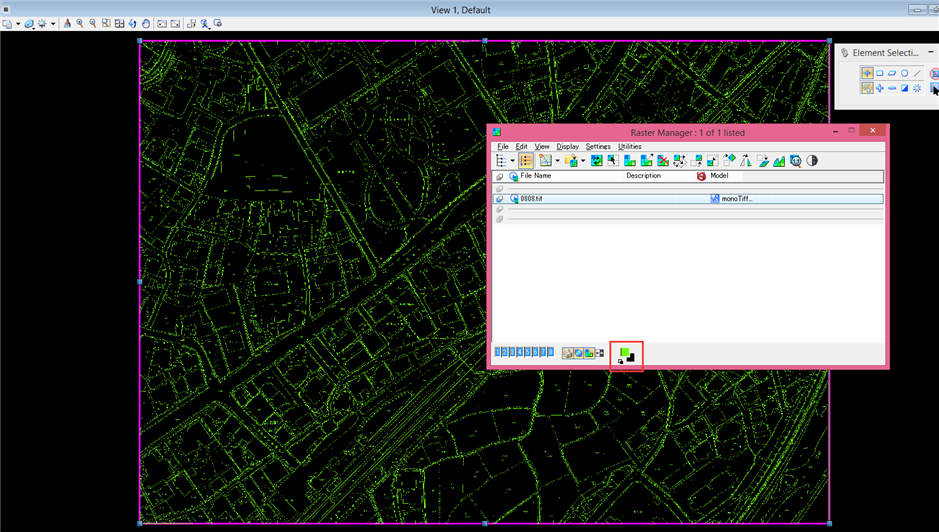Click the contrast half-circle icon in Raster Manager
The width and height of the screenshot is (939, 532).
[x=812, y=160]
